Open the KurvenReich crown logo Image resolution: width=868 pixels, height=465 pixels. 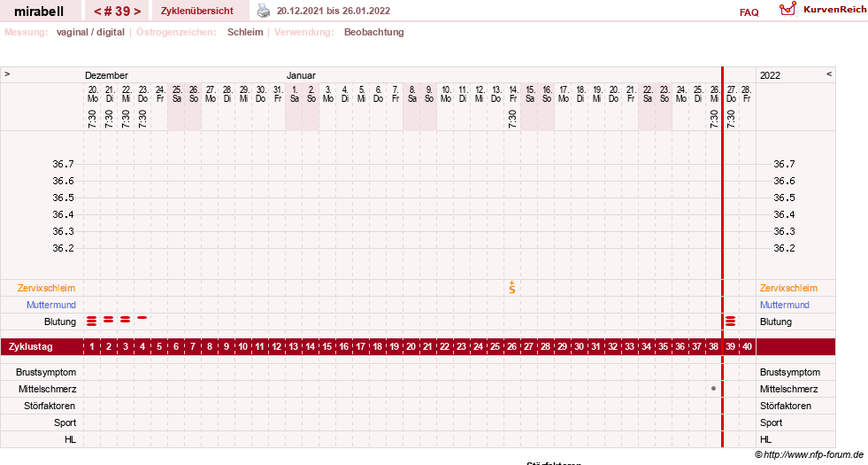(787, 9)
